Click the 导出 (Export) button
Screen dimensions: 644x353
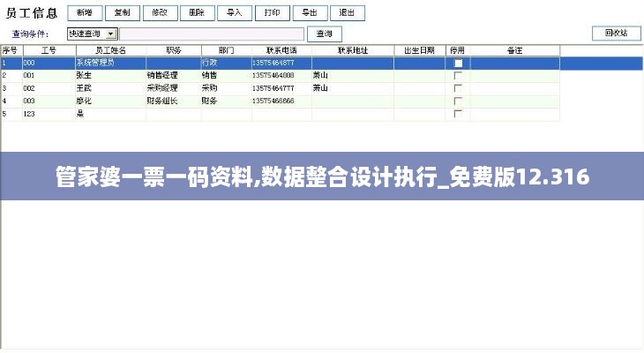coord(310,13)
